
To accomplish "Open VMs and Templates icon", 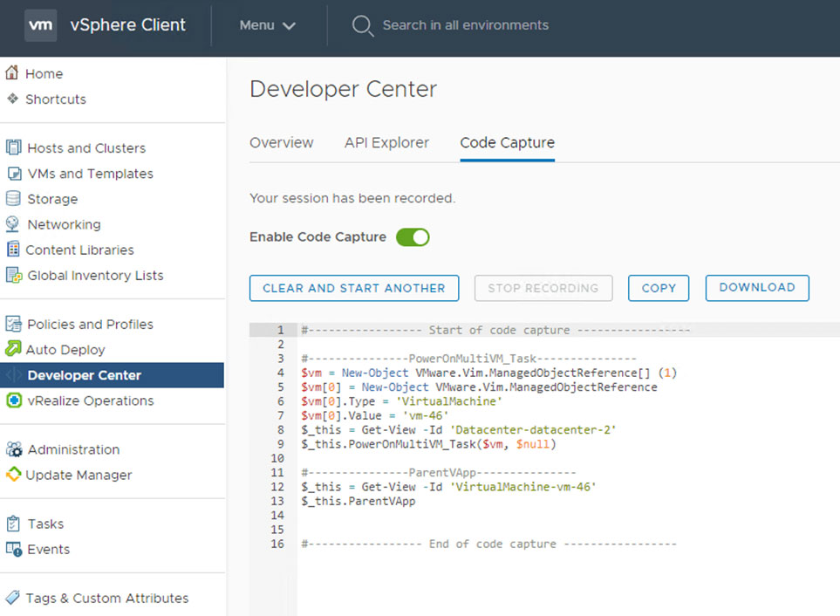I will point(13,174).
